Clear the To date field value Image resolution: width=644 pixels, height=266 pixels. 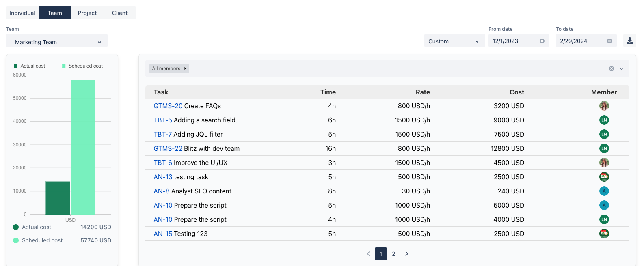coord(609,41)
